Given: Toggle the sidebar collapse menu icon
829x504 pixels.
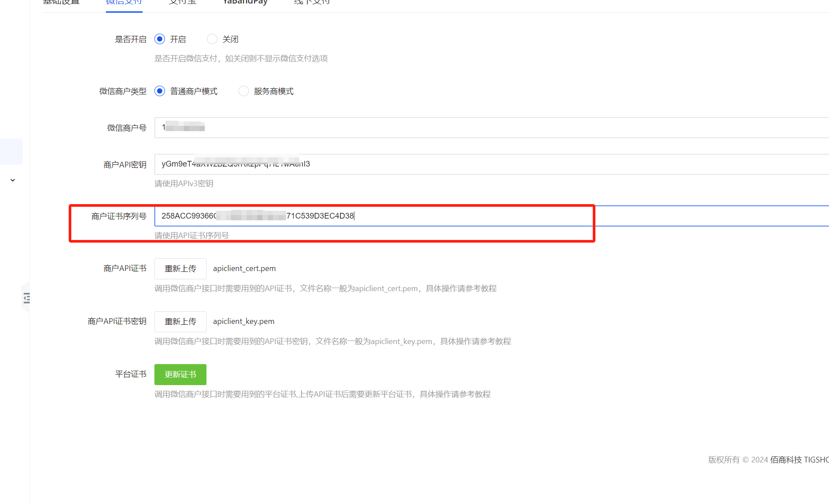Looking at the screenshot, I should (x=27, y=298).
